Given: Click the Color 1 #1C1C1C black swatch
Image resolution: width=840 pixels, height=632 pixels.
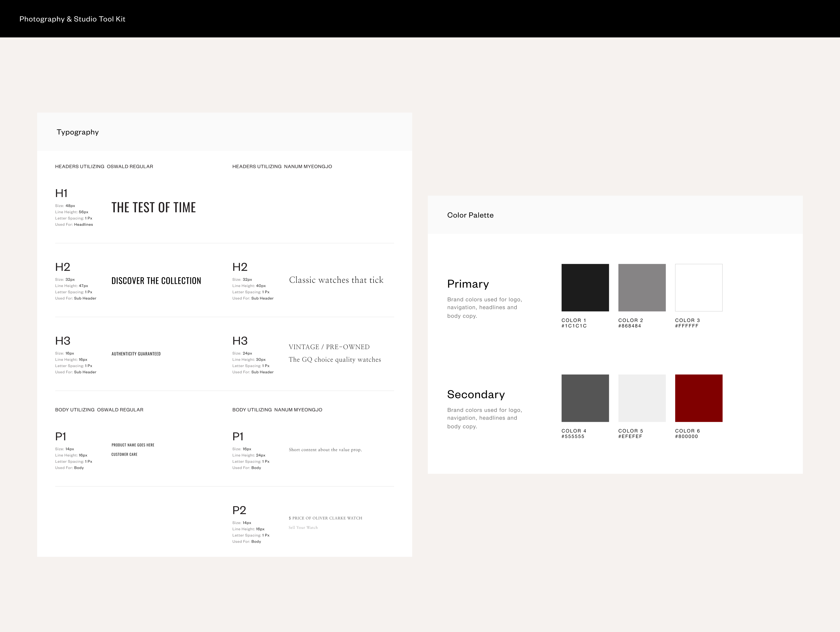Looking at the screenshot, I should click(x=585, y=287).
